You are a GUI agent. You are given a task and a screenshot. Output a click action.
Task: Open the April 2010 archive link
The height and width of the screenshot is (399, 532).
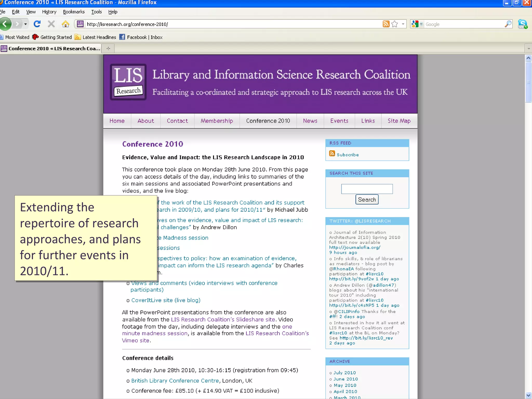[345, 391]
